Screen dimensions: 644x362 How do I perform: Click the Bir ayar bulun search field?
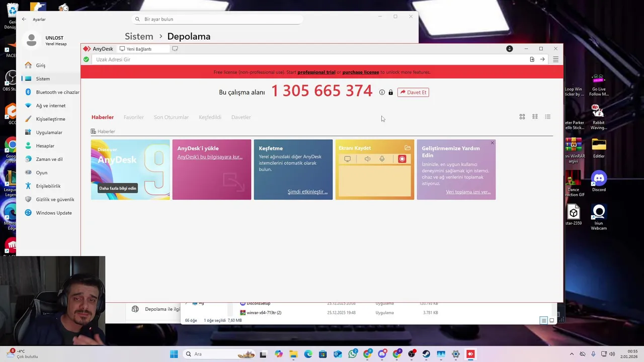218,19
